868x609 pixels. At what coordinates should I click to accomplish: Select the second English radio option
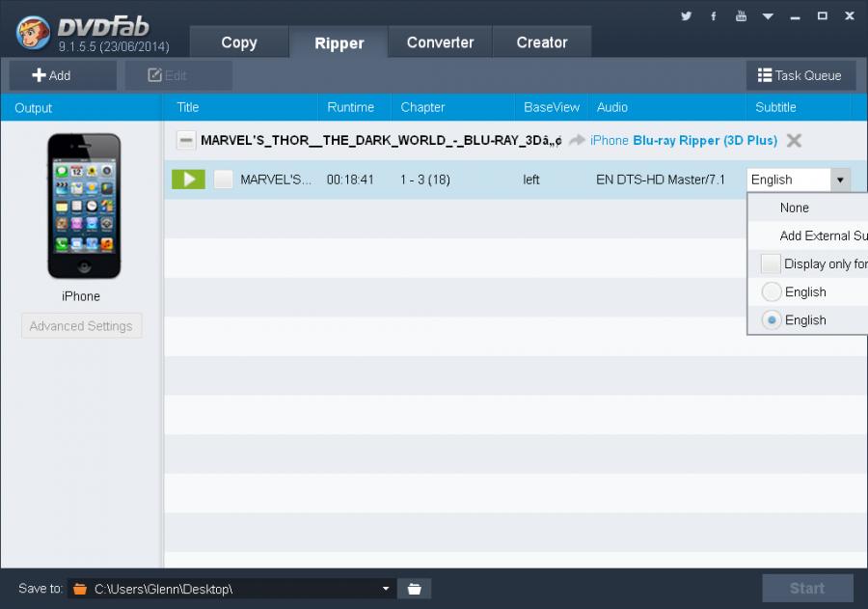coord(772,320)
